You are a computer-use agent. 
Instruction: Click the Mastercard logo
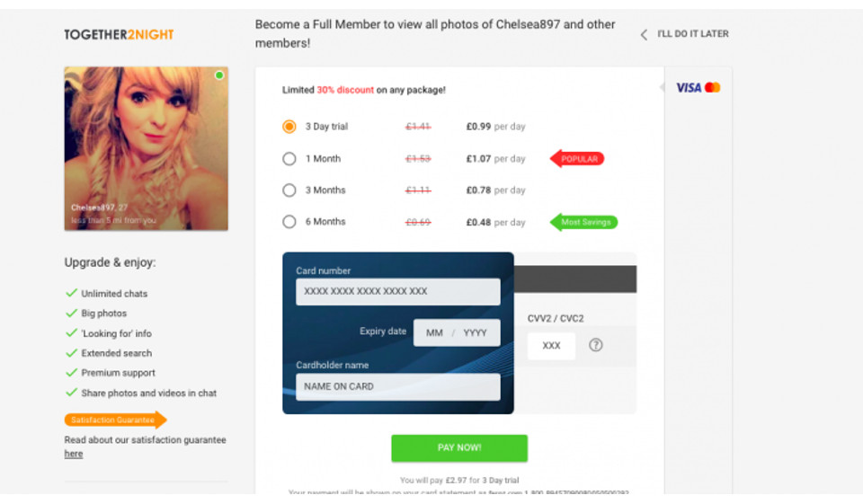click(713, 87)
